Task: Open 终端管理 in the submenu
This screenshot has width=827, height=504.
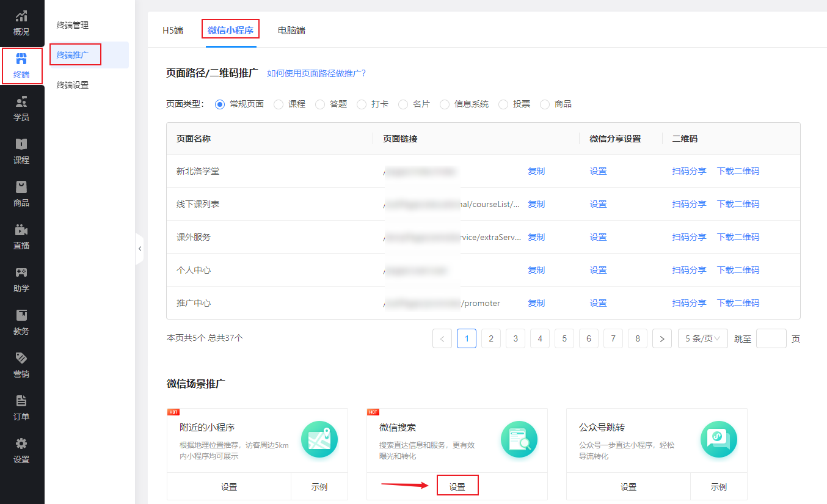Action: [73, 25]
